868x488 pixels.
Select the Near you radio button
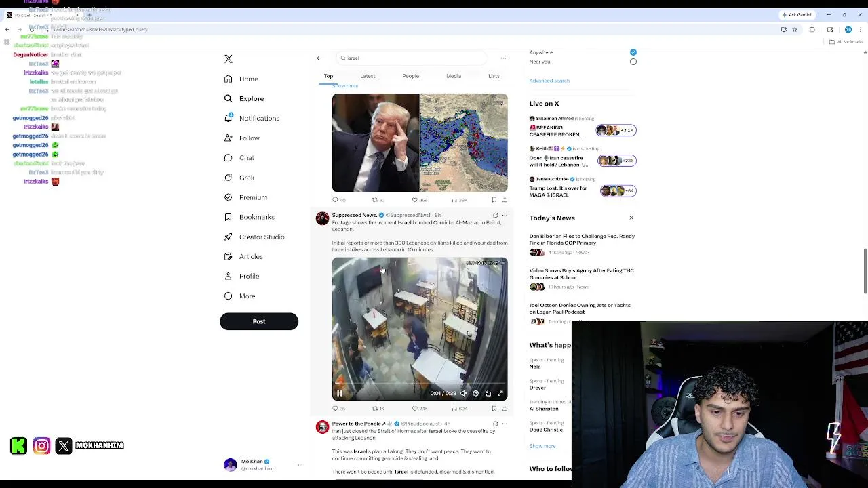[633, 62]
